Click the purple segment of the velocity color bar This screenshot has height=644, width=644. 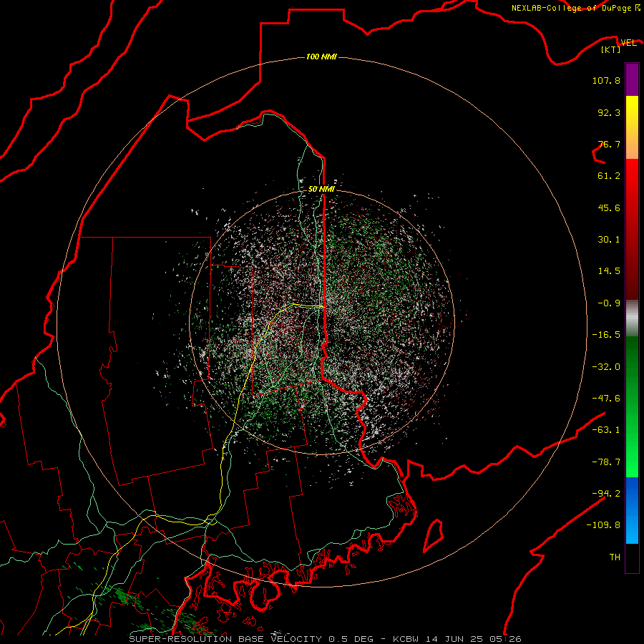[632, 79]
